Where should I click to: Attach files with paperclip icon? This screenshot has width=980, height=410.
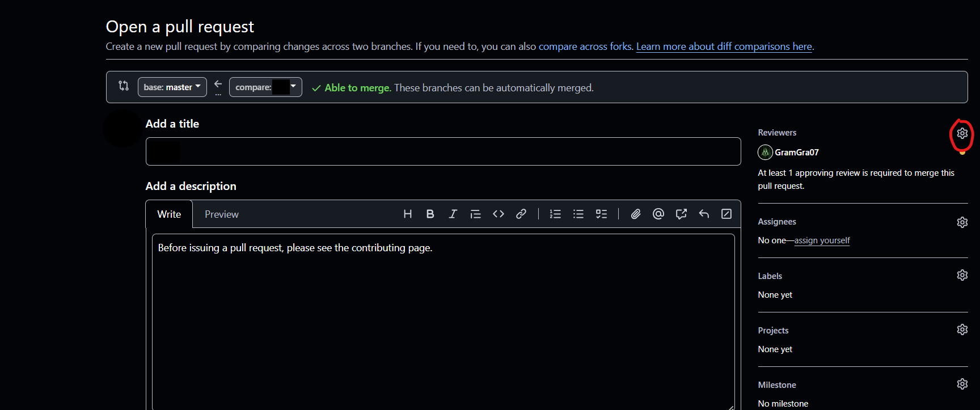tap(636, 214)
